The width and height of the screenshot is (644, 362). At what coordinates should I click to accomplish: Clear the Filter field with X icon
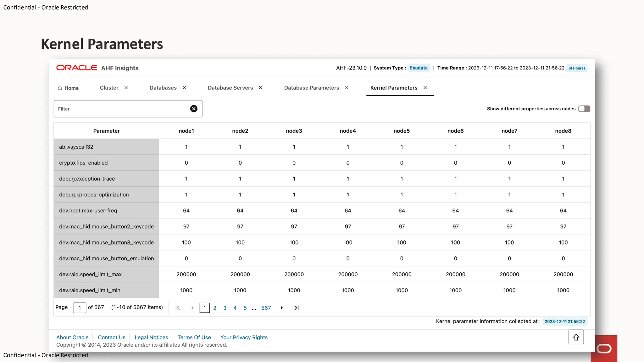[194, 109]
